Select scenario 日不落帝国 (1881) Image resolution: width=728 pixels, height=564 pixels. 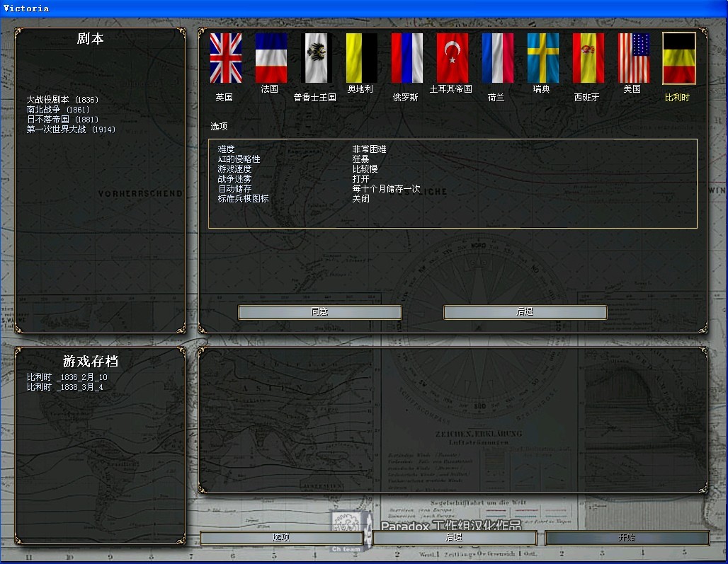pyautogui.click(x=63, y=119)
